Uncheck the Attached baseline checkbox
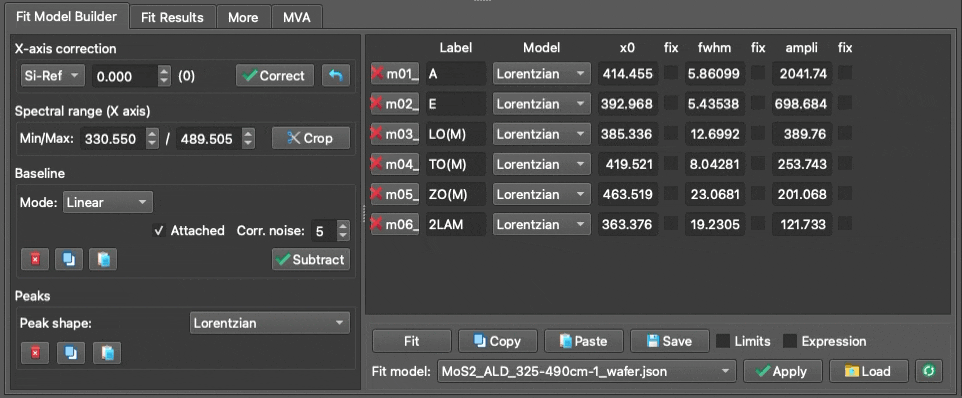 tap(160, 231)
